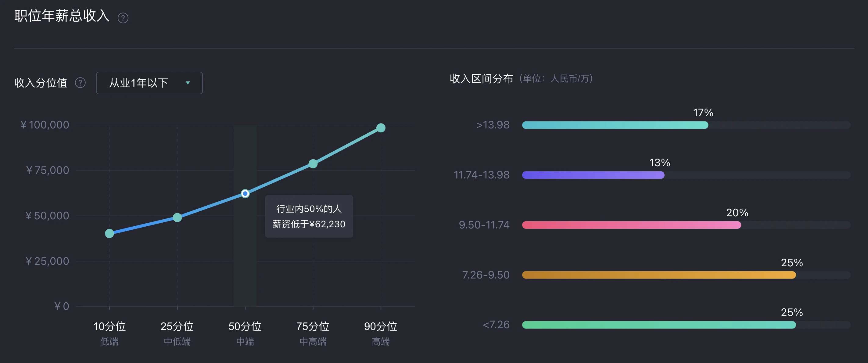The height and width of the screenshot is (363, 868).
Task: Select the 75分位 data point on line chart
Action: (x=313, y=164)
